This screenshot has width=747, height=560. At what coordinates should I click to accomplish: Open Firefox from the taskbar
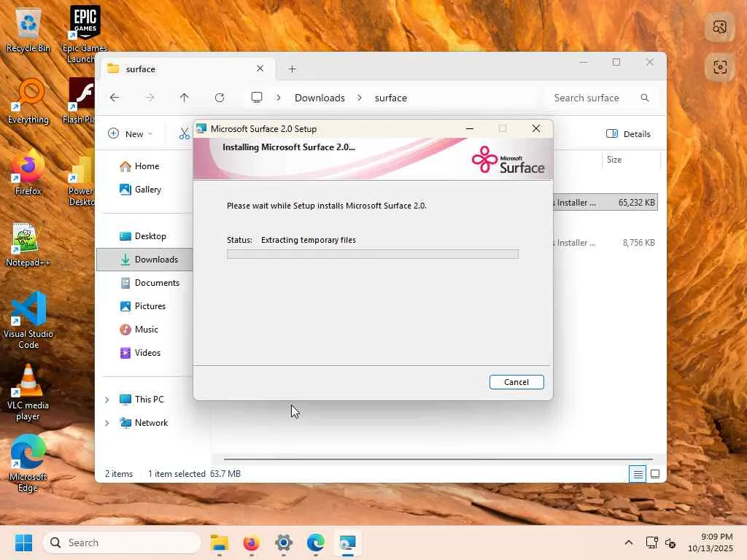pos(251,542)
